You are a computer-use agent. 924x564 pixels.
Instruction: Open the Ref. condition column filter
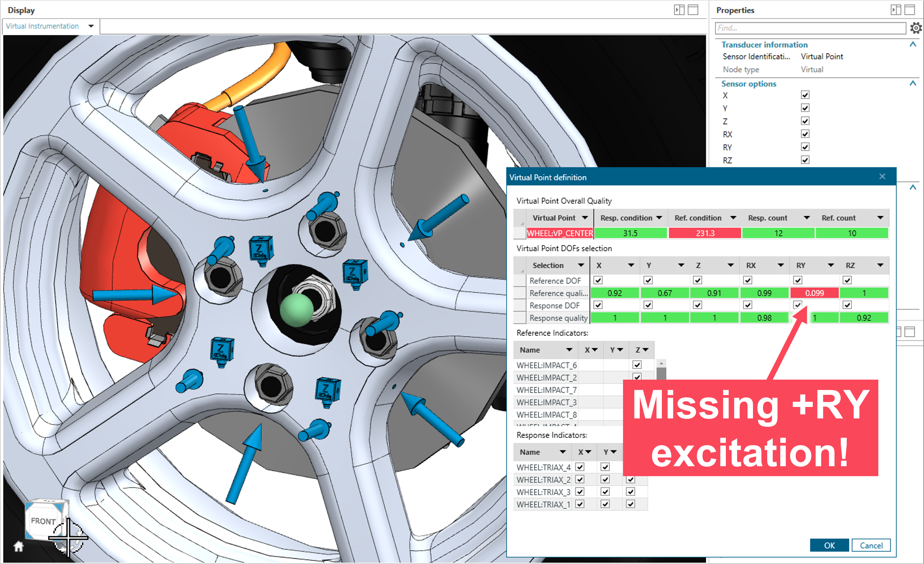(x=733, y=218)
